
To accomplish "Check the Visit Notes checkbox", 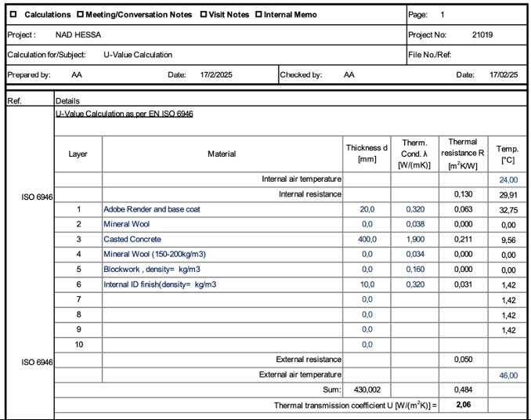I will [x=204, y=14].
